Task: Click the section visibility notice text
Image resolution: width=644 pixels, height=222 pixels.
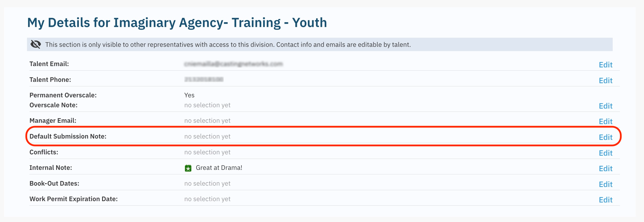Action: tap(228, 45)
